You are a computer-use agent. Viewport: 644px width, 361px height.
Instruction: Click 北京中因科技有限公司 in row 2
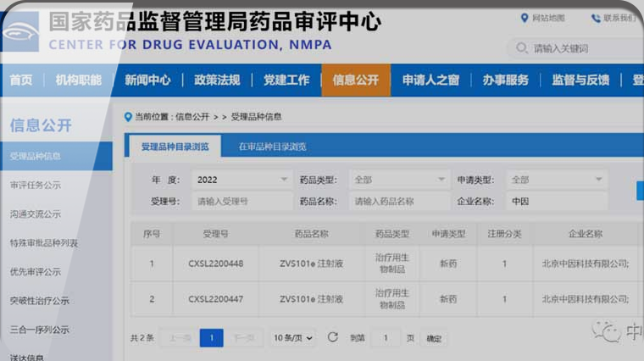586,299
